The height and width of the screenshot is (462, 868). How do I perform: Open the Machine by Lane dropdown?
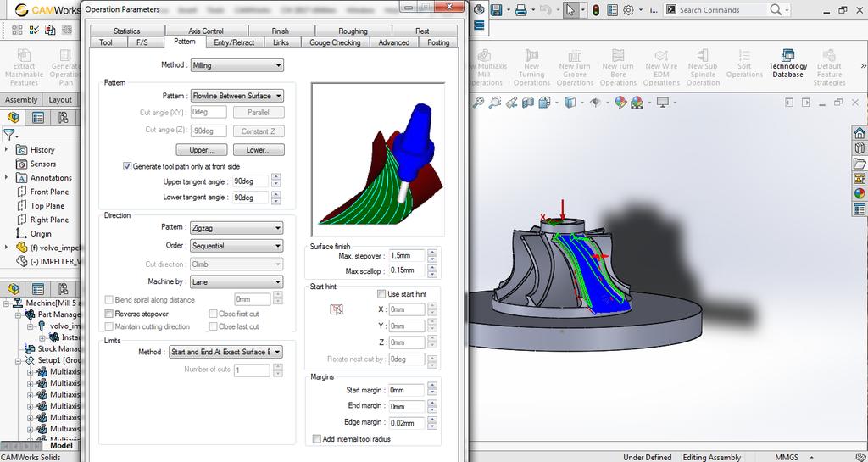pyautogui.click(x=236, y=281)
